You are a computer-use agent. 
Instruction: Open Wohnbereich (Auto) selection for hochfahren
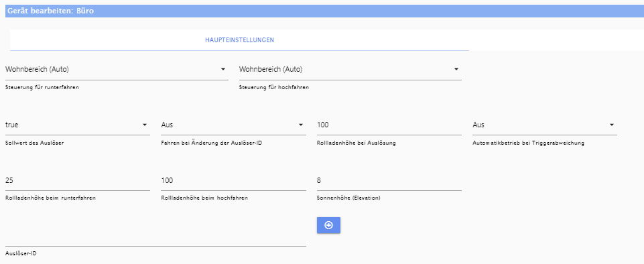point(350,70)
